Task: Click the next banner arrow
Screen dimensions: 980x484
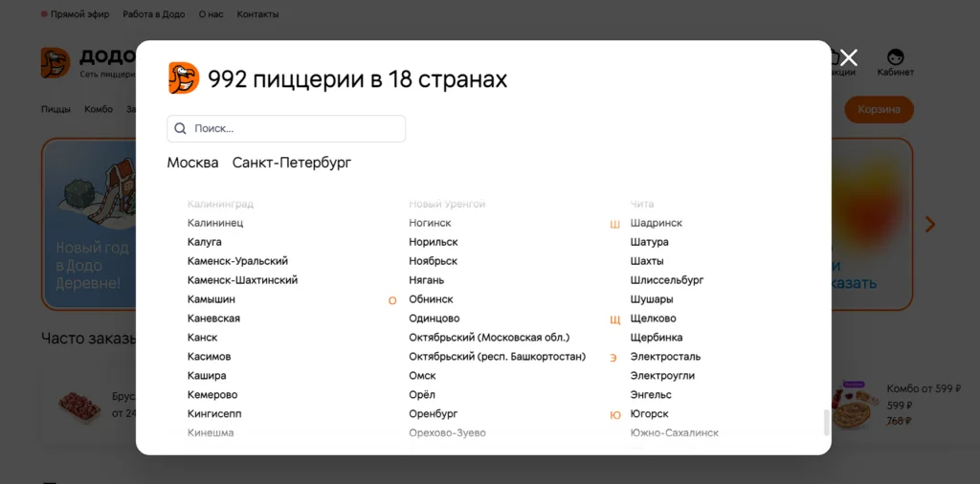Action: click(x=930, y=224)
